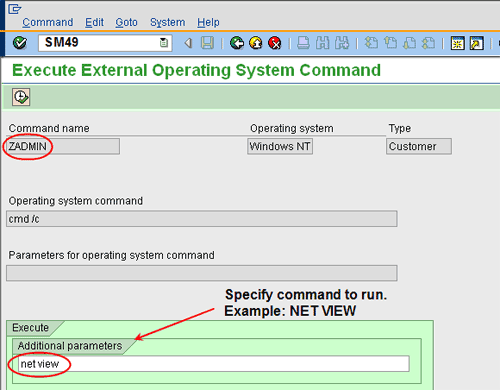Click the ZADMIN command name field
The width and height of the screenshot is (500, 390).
(x=63, y=146)
